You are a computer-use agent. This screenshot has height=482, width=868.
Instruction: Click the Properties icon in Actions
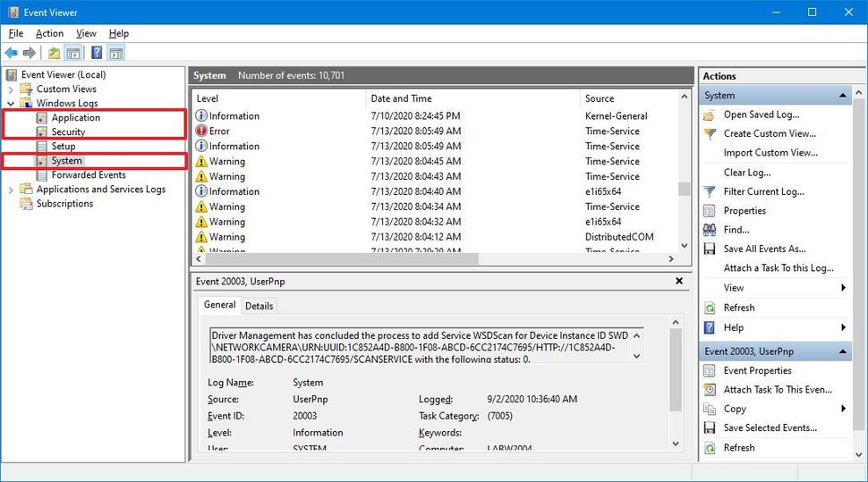pos(709,211)
